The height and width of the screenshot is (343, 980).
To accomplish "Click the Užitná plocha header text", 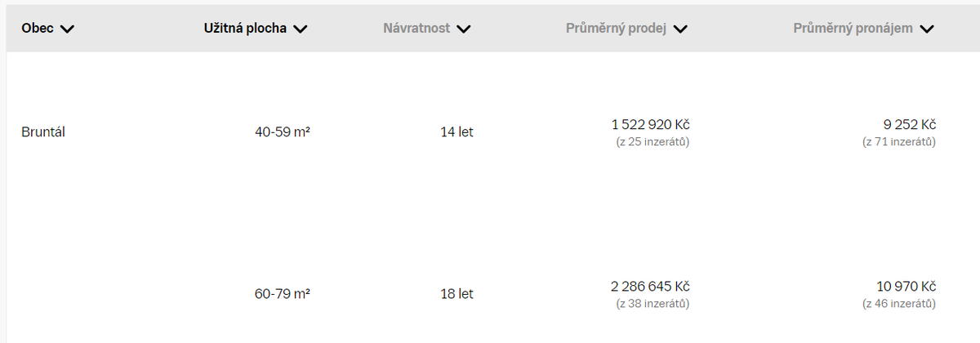I will tap(245, 29).
